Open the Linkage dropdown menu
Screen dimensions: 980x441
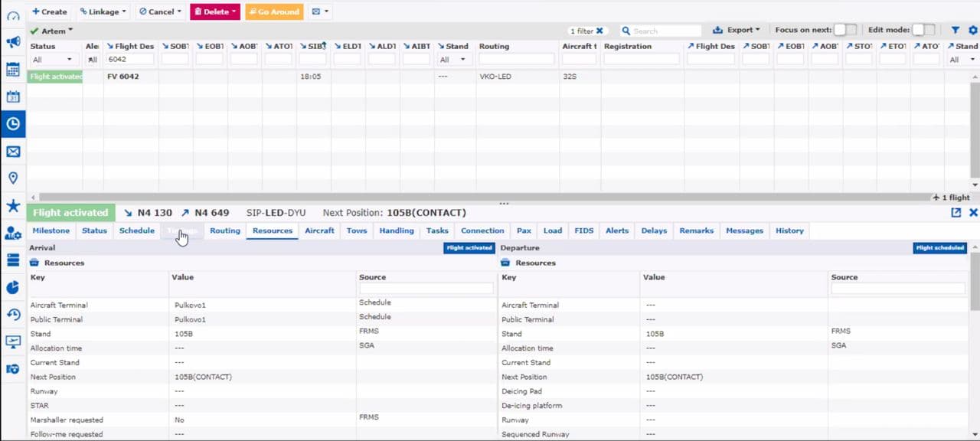(103, 11)
